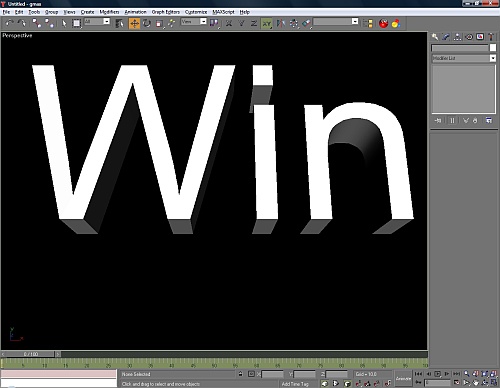This screenshot has height=388, width=500.
Task: Click the Undo arrow icon
Action: pyautogui.click(x=10, y=23)
